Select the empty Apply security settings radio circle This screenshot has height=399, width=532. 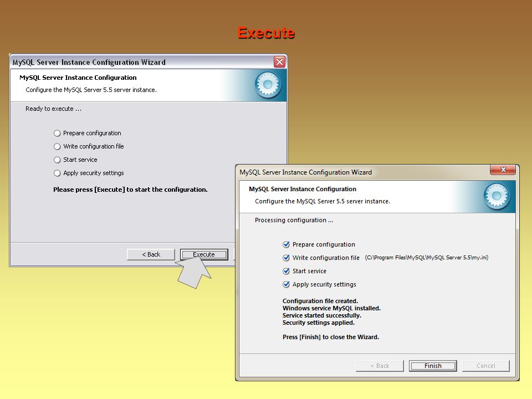57,173
